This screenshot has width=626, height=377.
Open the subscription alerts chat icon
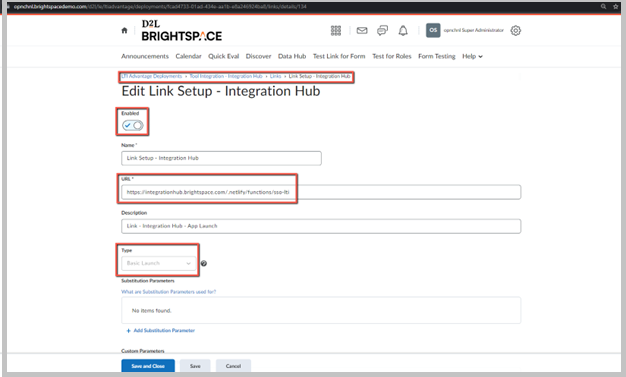(382, 30)
